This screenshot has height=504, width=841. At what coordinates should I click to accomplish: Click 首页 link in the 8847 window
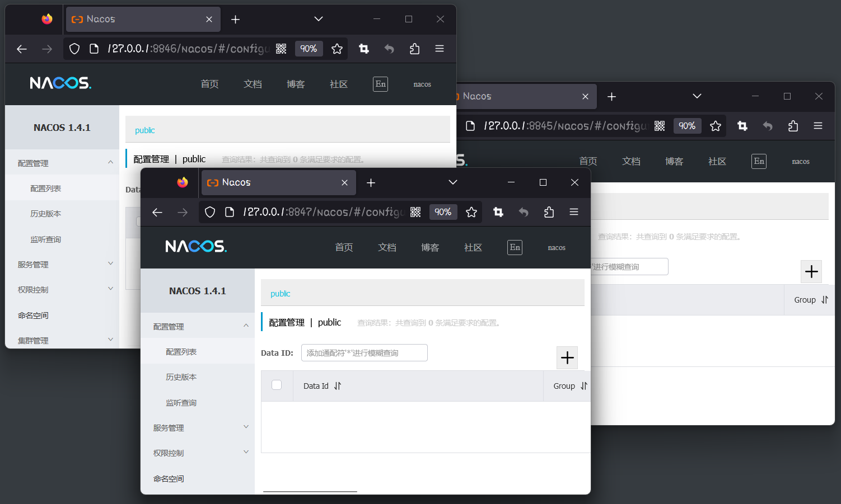[344, 247]
